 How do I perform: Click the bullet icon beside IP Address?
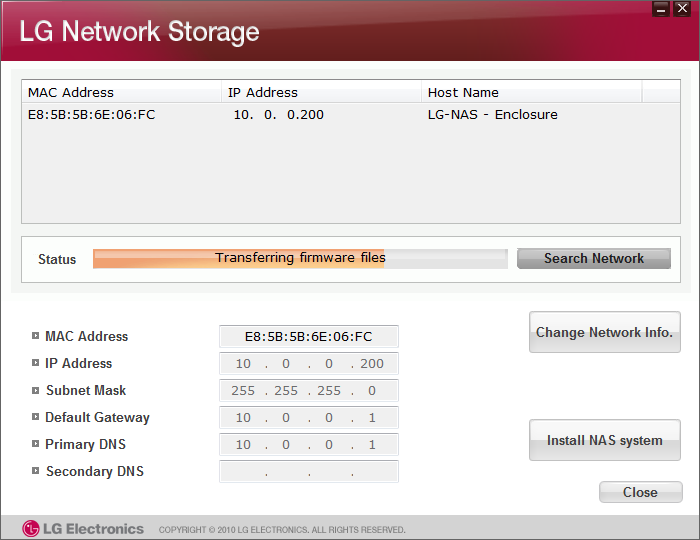(x=35, y=363)
